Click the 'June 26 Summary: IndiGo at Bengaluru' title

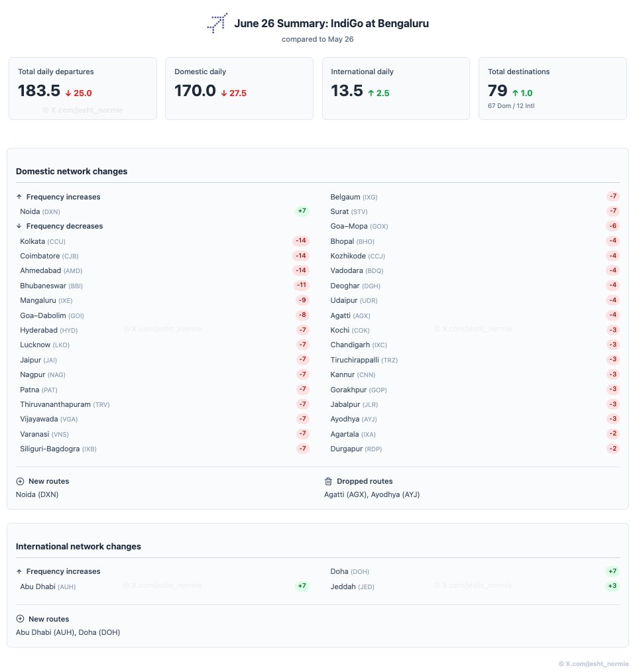tap(331, 23)
